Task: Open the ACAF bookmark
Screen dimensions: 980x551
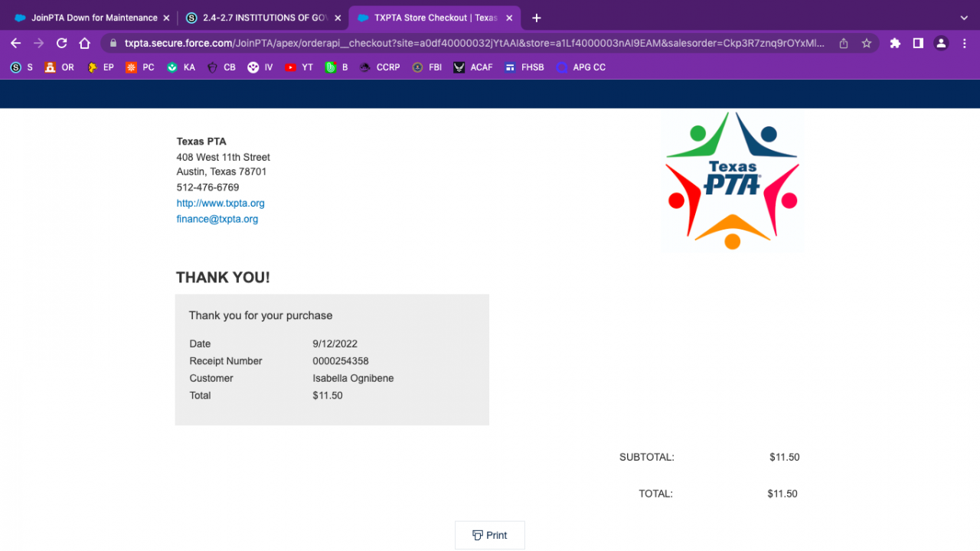Action: [x=472, y=67]
